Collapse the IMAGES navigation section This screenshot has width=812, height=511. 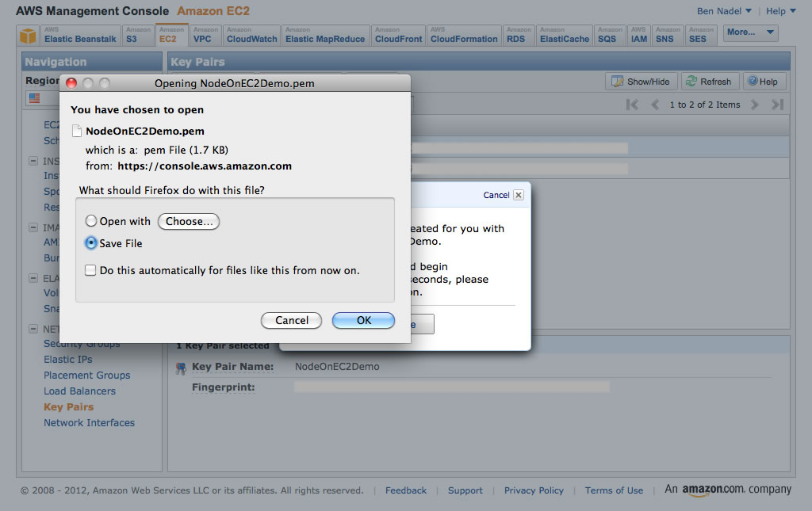33,227
